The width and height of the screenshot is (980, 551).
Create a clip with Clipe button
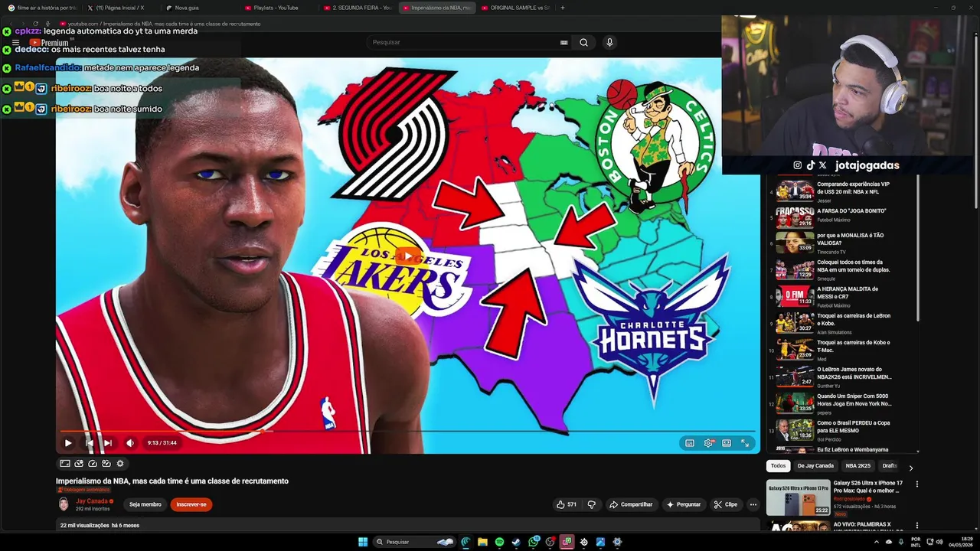[x=725, y=504]
